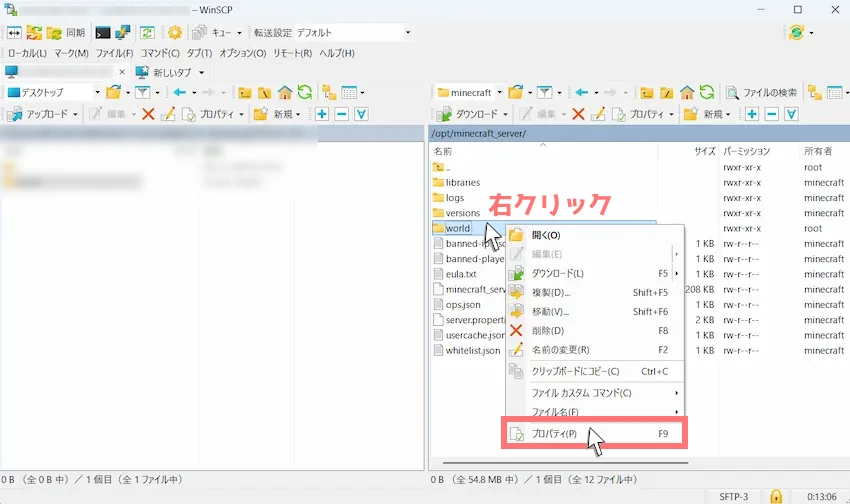Click local panel open-directory folder icon

113,93
